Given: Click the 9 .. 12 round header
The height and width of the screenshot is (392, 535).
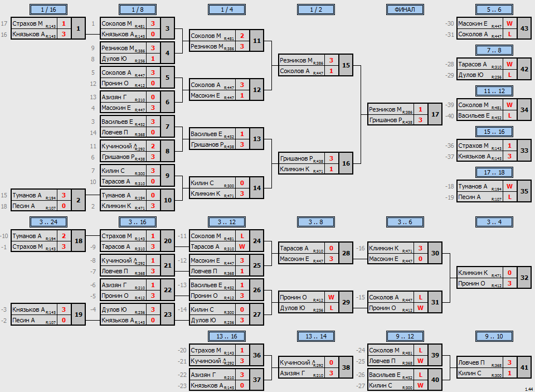Looking at the screenshot, I should pos(405,336).
